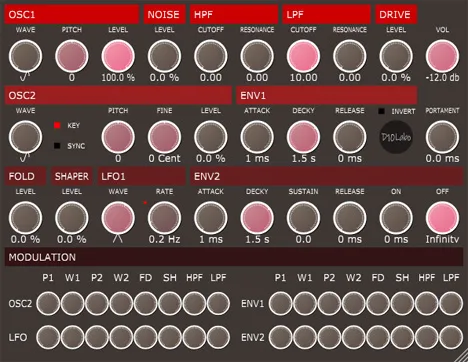Click the LFO1 WAVE knob

click(x=118, y=218)
